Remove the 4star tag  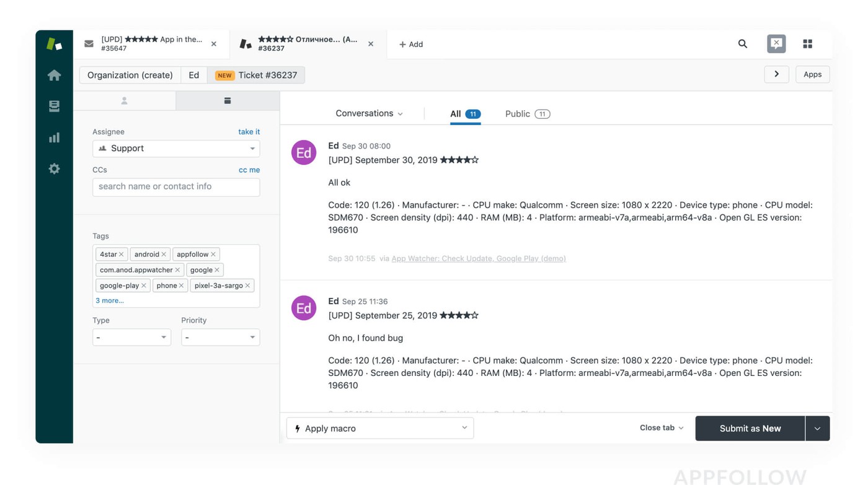[x=122, y=255]
